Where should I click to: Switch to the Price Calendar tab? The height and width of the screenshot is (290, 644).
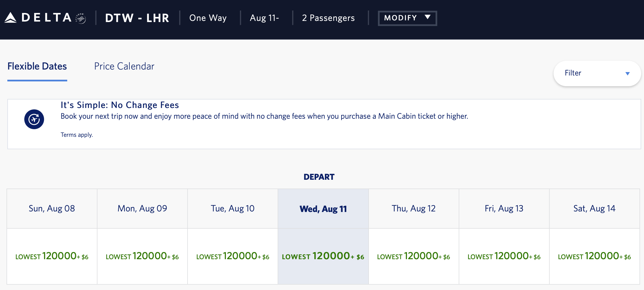coord(124,66)
